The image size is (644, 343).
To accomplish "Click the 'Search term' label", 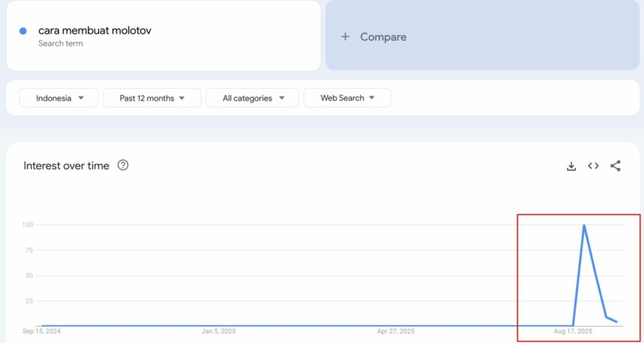I will pyautogui.click(x=61, y=43).
